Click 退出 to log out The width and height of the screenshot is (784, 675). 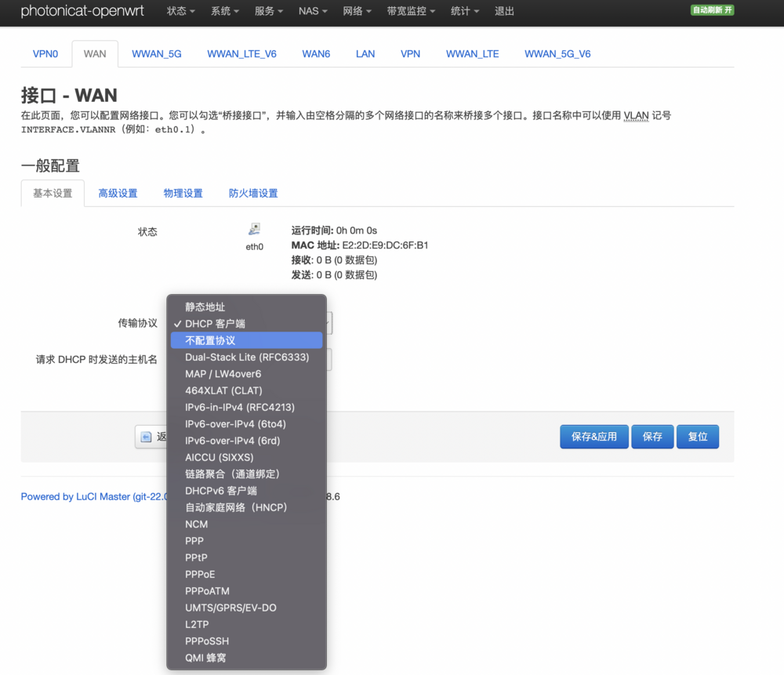504,11
